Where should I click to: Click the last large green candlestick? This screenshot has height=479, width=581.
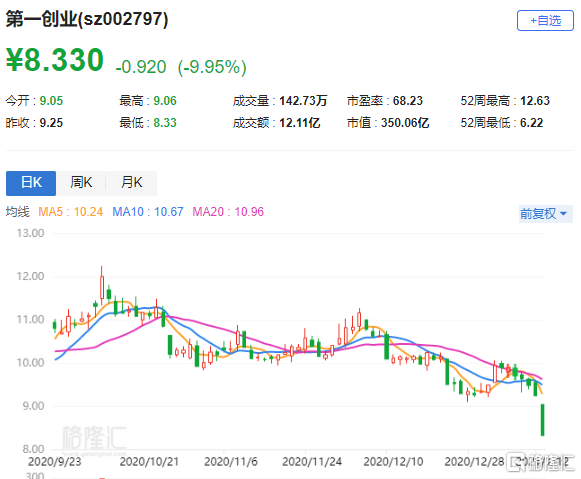pos(542,420)
